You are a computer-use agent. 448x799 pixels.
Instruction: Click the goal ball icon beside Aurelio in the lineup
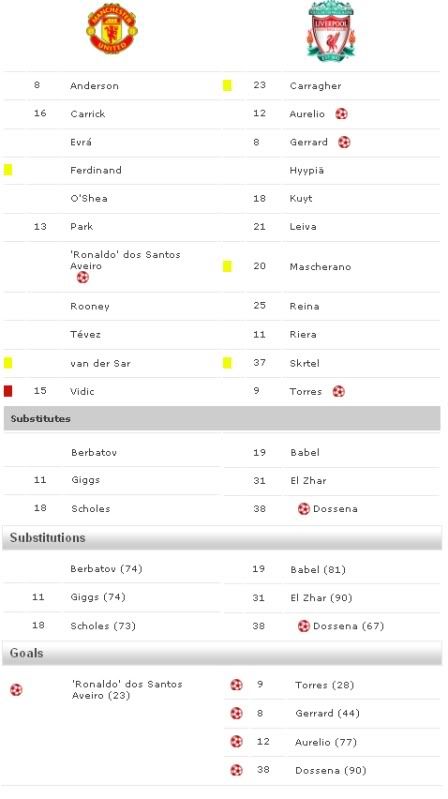341,114
